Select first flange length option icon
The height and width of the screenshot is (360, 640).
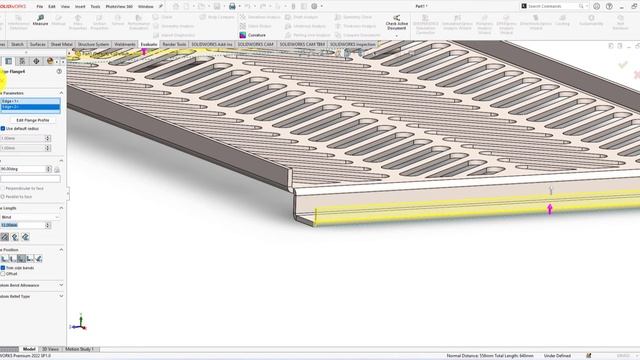tap(4, 237)
